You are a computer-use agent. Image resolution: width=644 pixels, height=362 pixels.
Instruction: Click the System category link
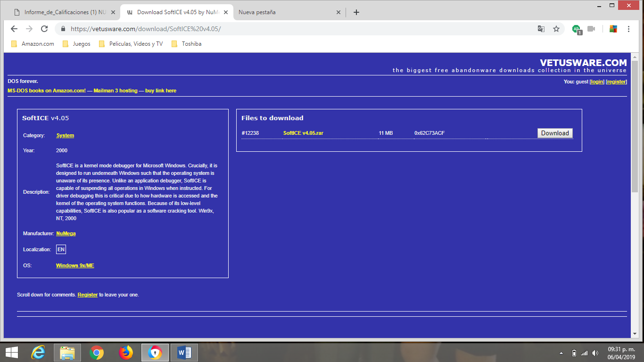point(65,135)
